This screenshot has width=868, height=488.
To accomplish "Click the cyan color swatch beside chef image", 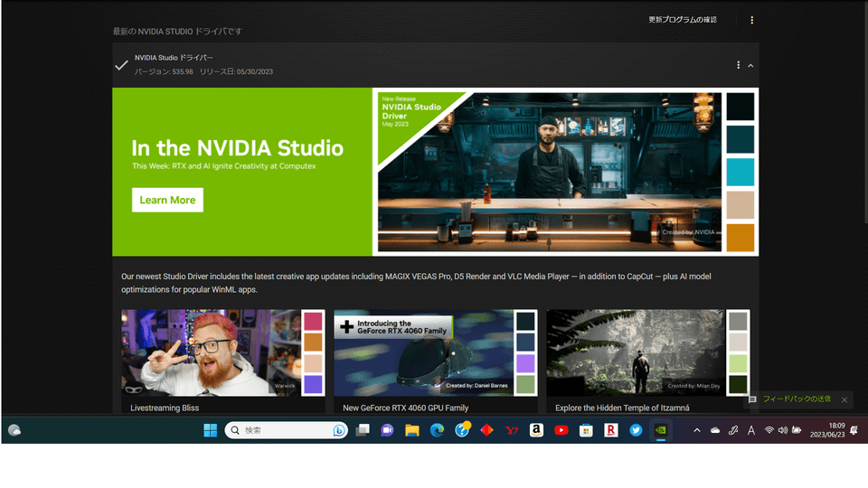I will click(740, 172).
